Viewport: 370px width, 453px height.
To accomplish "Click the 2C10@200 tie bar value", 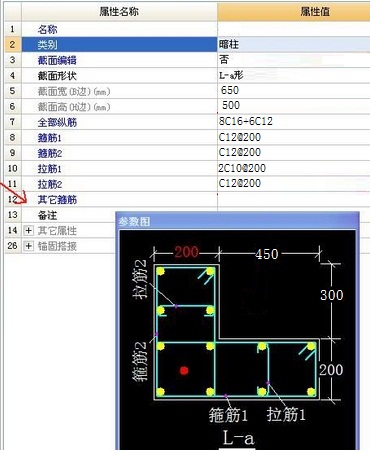I will [242, 168].
